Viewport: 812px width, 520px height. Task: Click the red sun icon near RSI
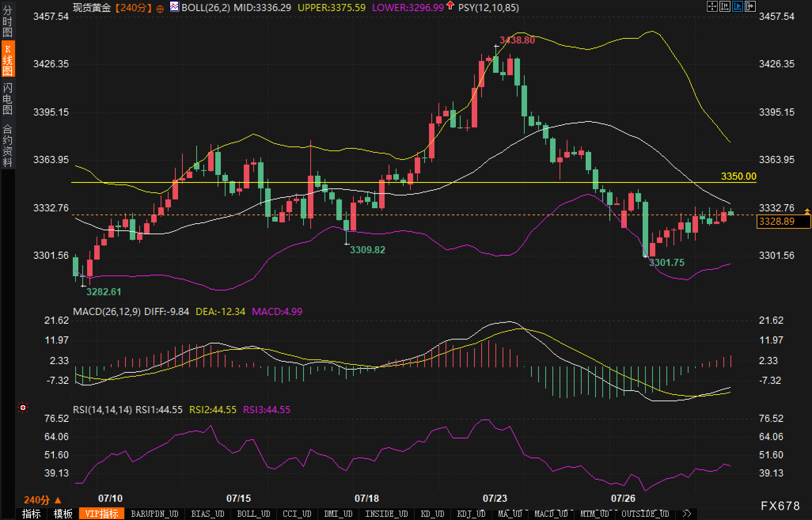point(23,408)
